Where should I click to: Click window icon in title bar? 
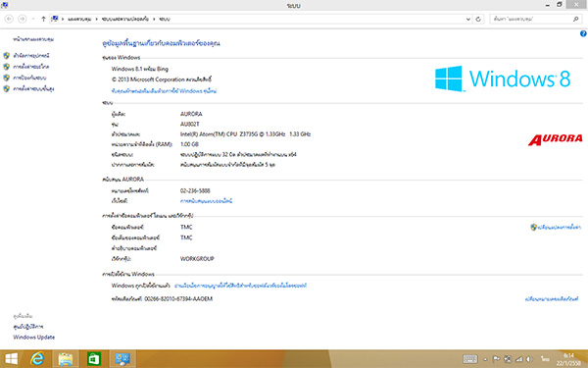(5, 5)
